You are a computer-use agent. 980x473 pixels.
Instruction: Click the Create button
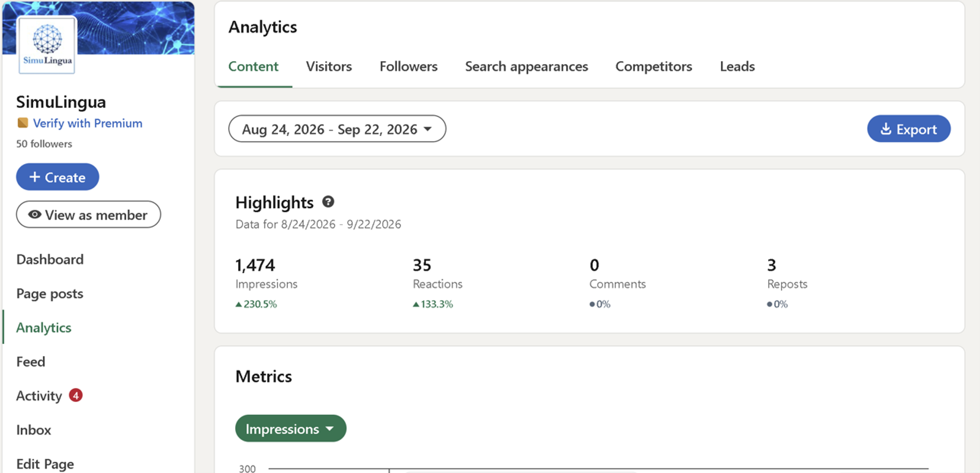(x=58, y=177)
